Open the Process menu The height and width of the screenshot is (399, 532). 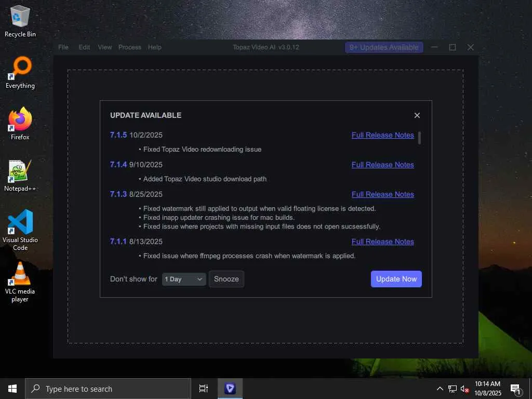tap(129, 47)
